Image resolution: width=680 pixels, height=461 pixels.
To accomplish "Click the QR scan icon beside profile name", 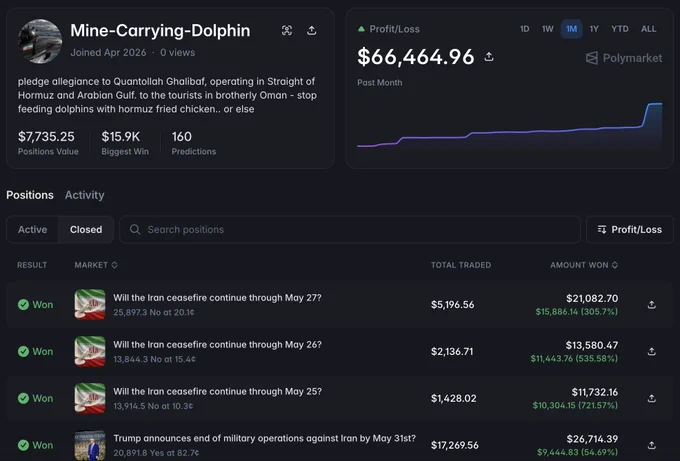I will [x=287, y=30].
